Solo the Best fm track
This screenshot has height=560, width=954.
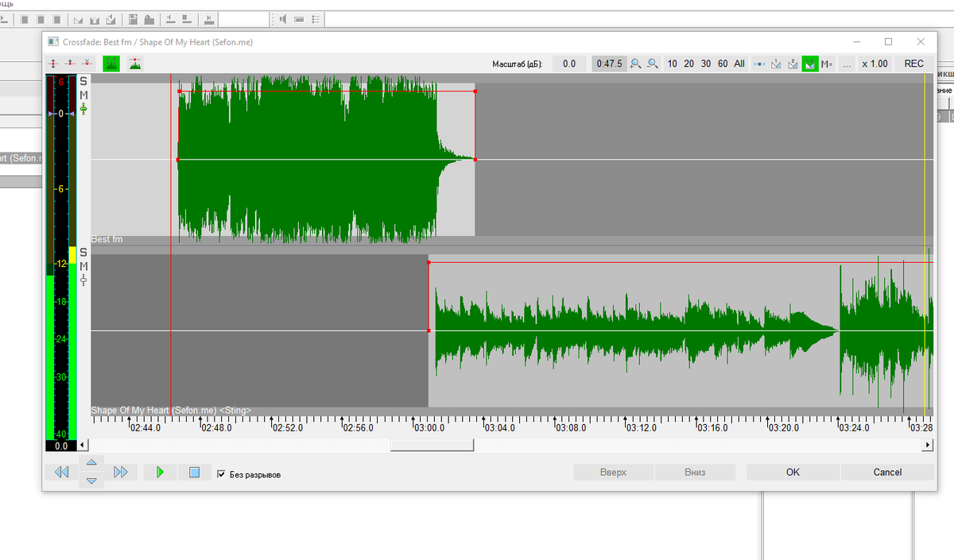point(83,81)
